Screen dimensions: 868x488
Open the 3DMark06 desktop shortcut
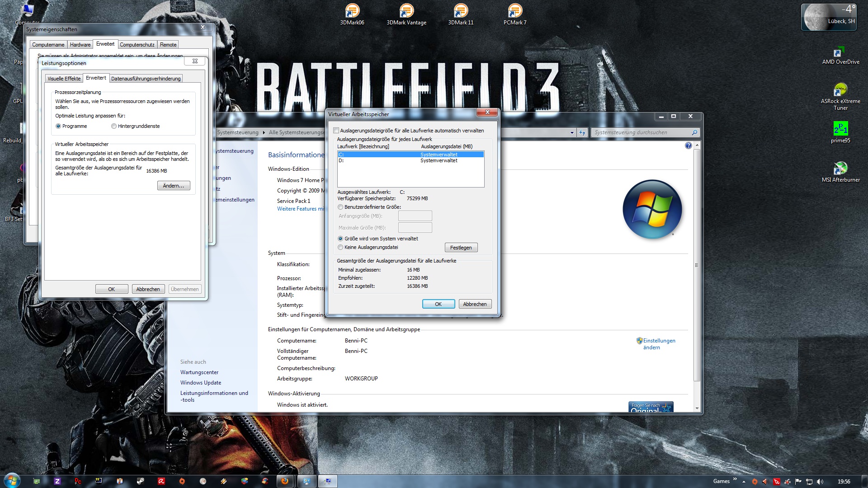click(x=352, y=14)
